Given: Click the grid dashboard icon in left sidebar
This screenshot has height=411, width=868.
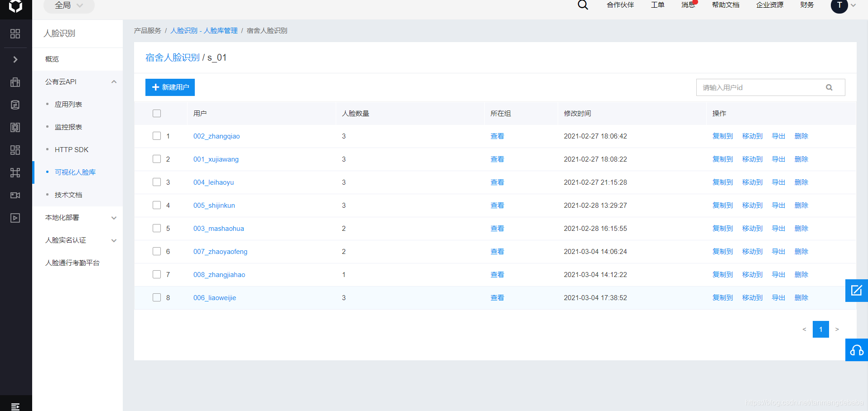Looking at the screenshot, I should [x=15, y=33].
